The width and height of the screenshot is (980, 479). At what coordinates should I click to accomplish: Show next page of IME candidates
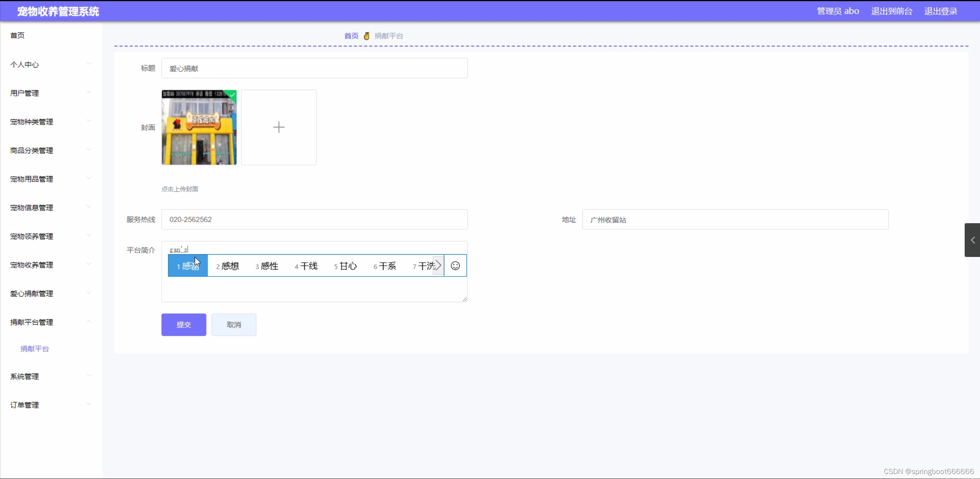click(438, 266)
